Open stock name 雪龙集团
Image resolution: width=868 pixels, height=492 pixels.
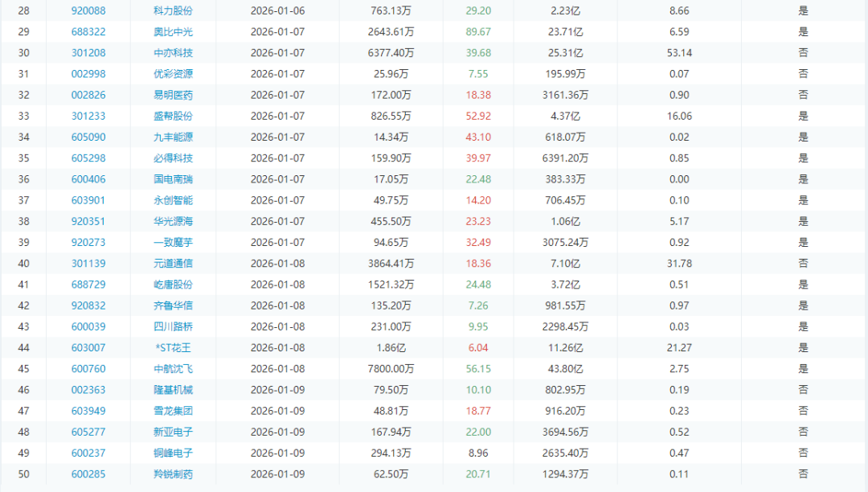click(174, 410)
